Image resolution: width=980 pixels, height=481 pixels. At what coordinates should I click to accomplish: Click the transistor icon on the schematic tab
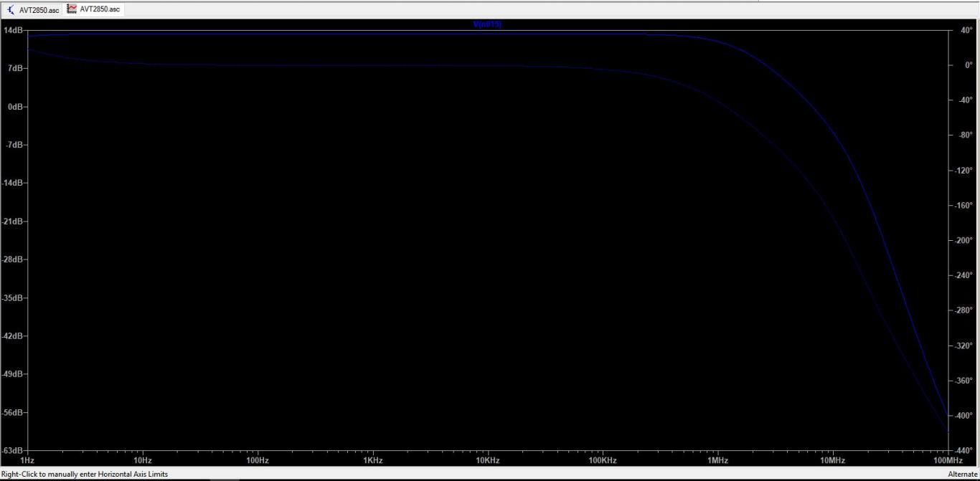pos(11,9)
